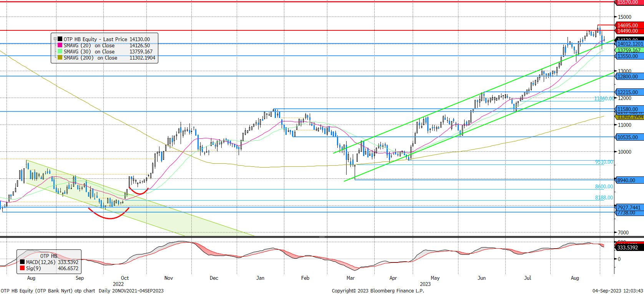Select the Sig(9) 406.6572 legend entry
This screenshot has height=294, width=644.
49,268
